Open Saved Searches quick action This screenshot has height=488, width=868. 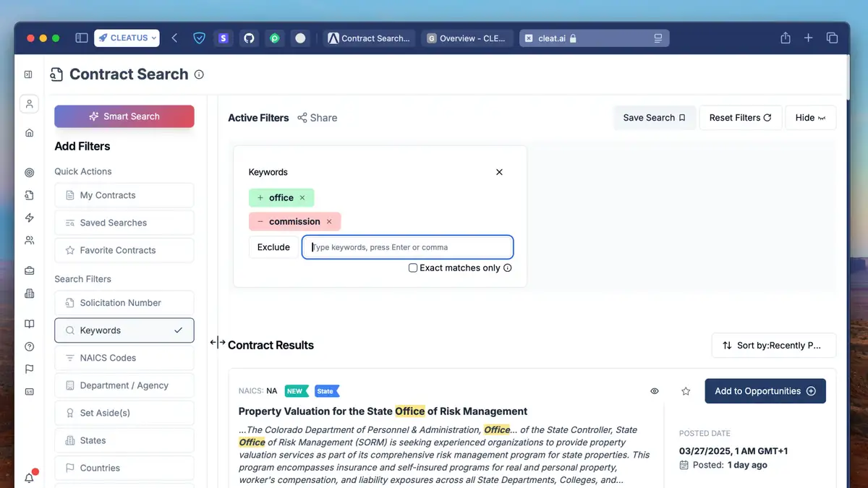click(124, 223)
